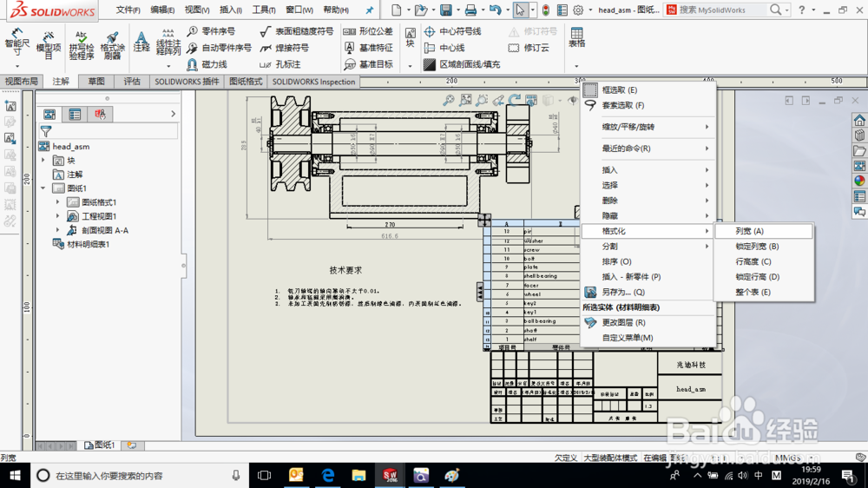
Task: Expand the panel flyout arrow above tree
Action: (174, 114)
